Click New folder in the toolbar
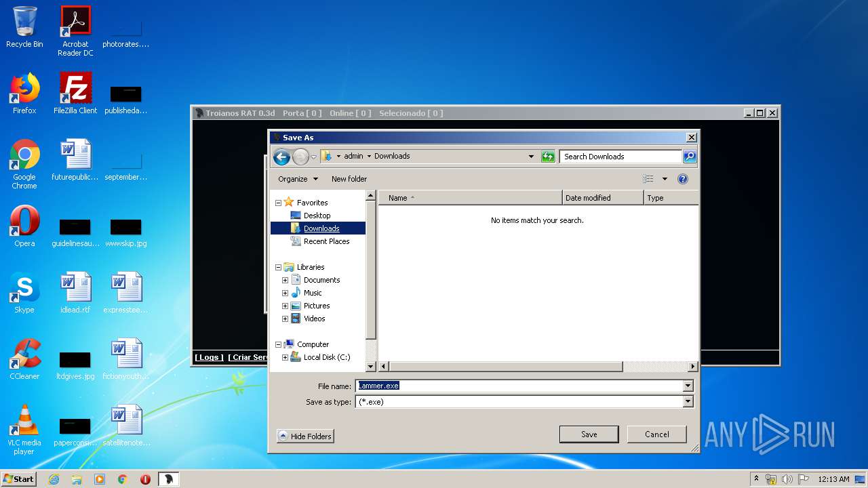 pos(349,179)
